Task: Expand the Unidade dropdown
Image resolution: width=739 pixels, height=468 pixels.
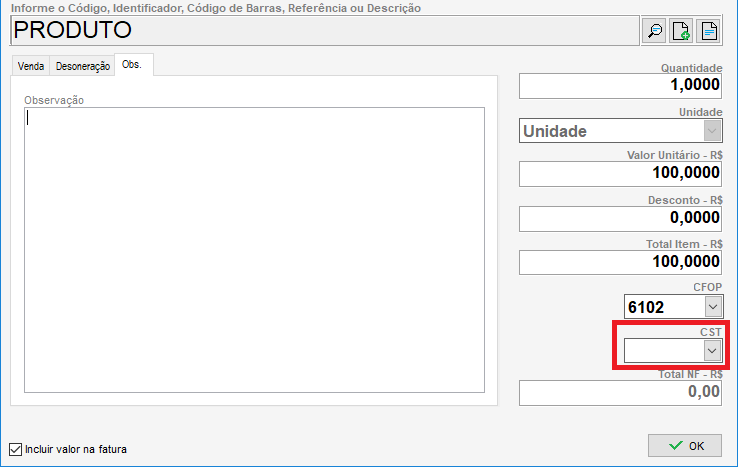Action: point(711,131)
